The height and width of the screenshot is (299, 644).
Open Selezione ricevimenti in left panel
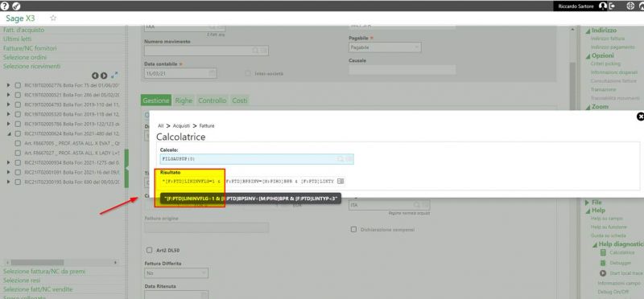[31, 66]
